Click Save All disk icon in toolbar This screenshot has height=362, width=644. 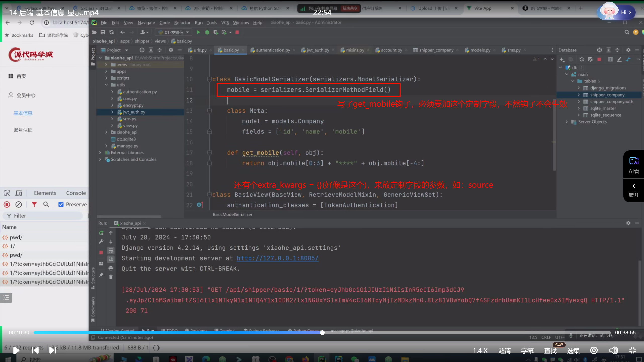[103, 32]
